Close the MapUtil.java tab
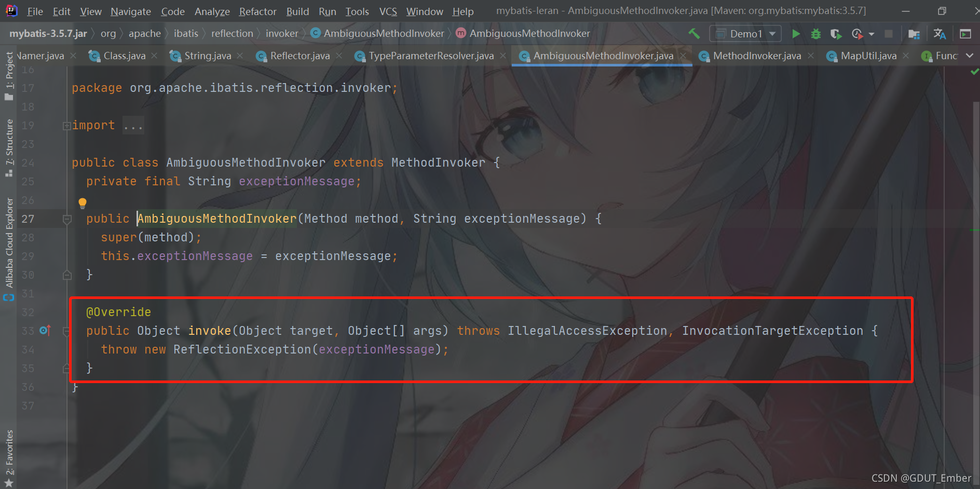The height and width of the screenshot is (489, 980). 906,56
